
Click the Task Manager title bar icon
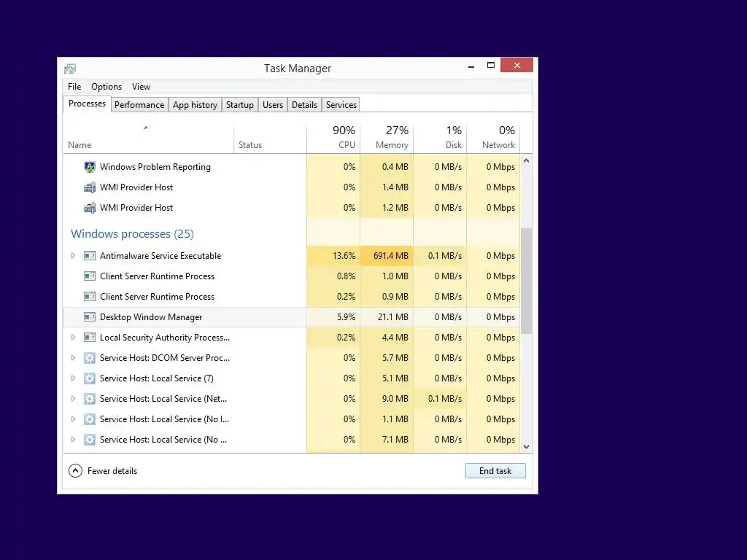(x=70, y=69)
